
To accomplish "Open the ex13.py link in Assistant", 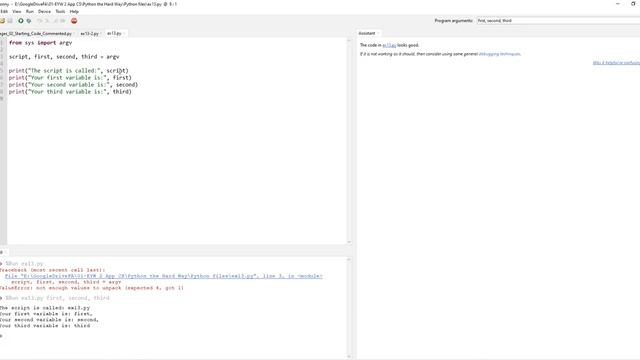I will pyautogui.click(x=389, y=45).
